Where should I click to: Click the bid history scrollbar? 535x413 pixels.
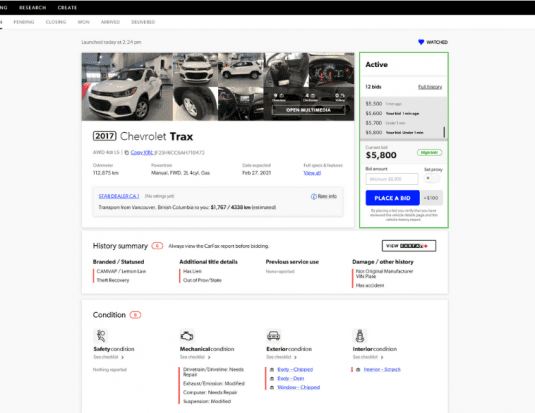pos(444,132)
